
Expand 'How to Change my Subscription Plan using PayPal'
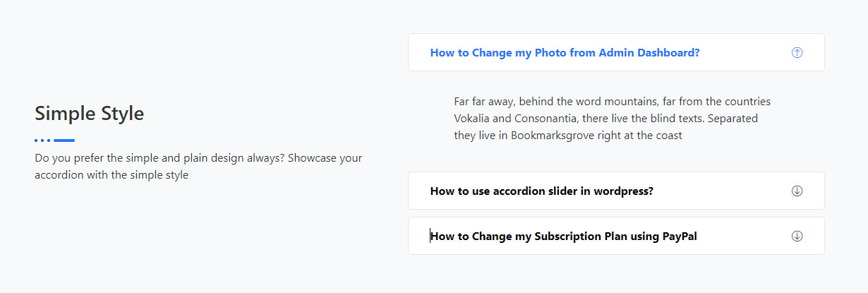(563, 236)
